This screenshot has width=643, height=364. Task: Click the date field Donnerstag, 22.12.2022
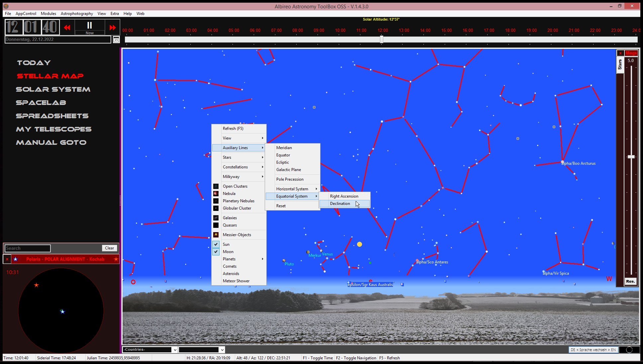tap(58, 40)
